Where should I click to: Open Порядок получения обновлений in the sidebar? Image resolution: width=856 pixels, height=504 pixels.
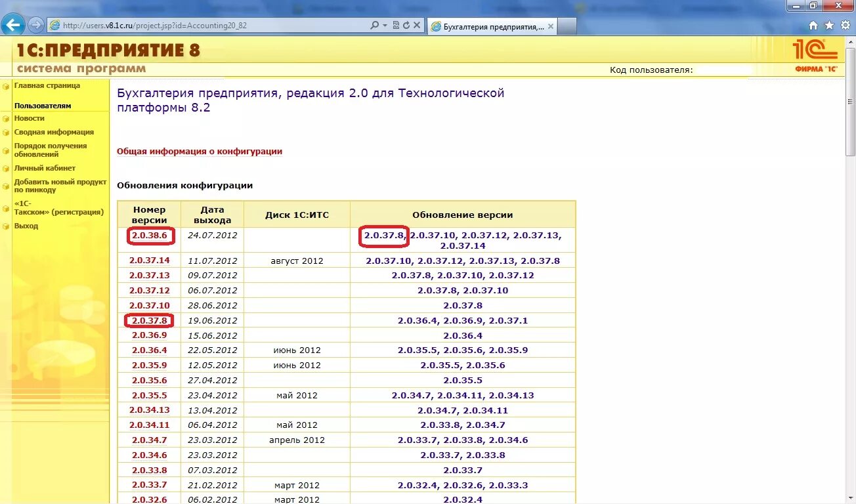click(51, 150)
